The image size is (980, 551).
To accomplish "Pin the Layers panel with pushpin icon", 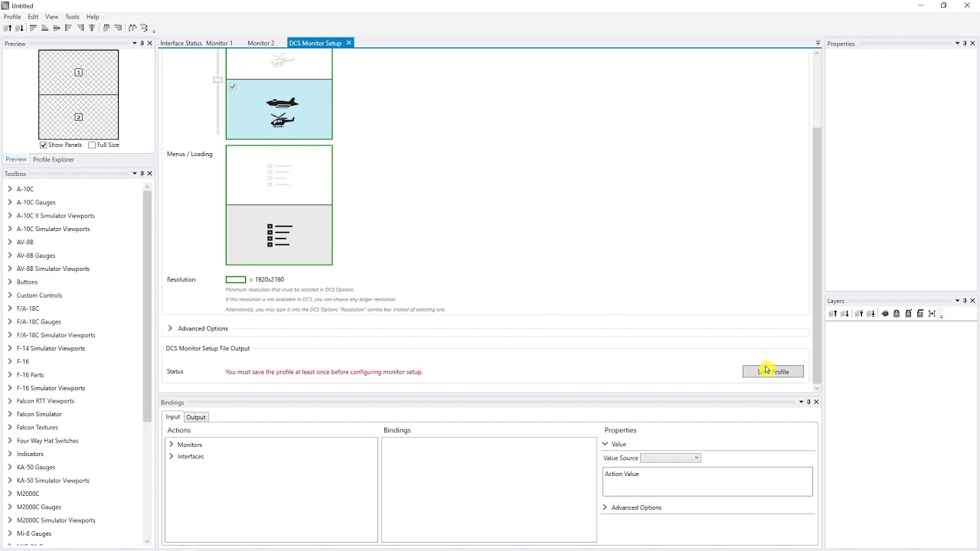I will coord(965,301).
